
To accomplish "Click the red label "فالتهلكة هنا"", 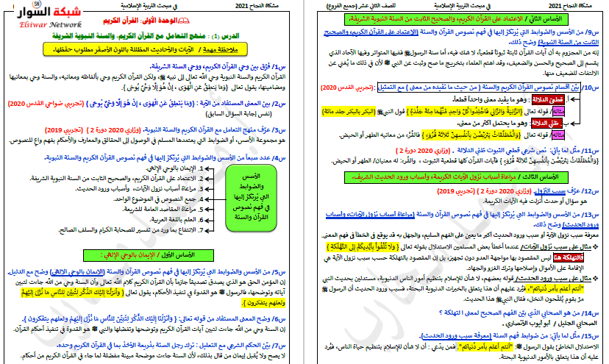I will pos(569,257).
